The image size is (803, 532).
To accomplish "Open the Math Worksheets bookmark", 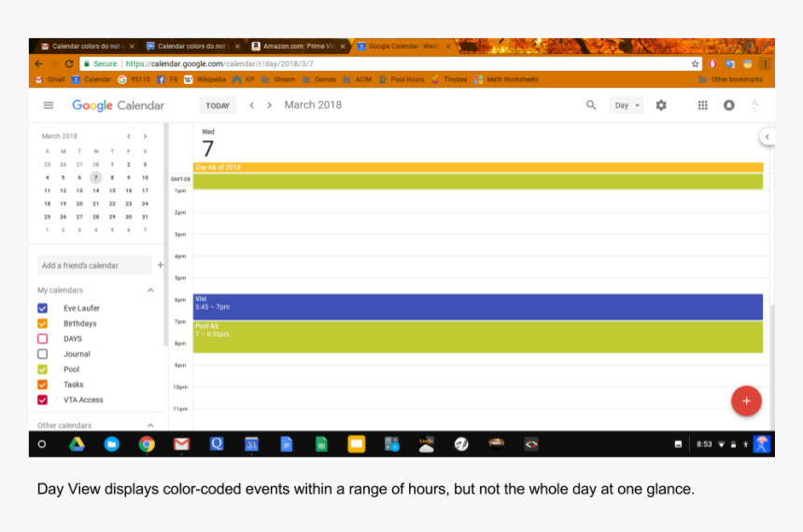I will (x=506, y=79).
